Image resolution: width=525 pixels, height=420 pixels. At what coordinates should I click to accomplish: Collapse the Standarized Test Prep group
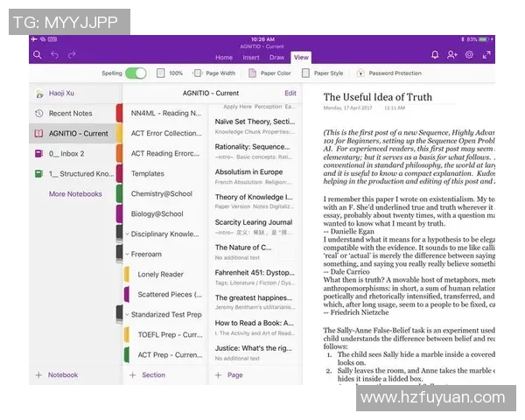[x=128, y=314]
